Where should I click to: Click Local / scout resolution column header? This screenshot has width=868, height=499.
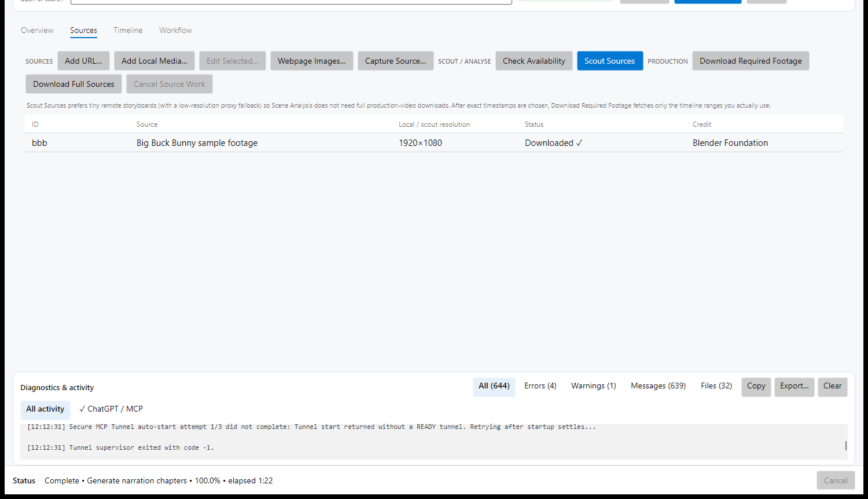tap(434, 124)
